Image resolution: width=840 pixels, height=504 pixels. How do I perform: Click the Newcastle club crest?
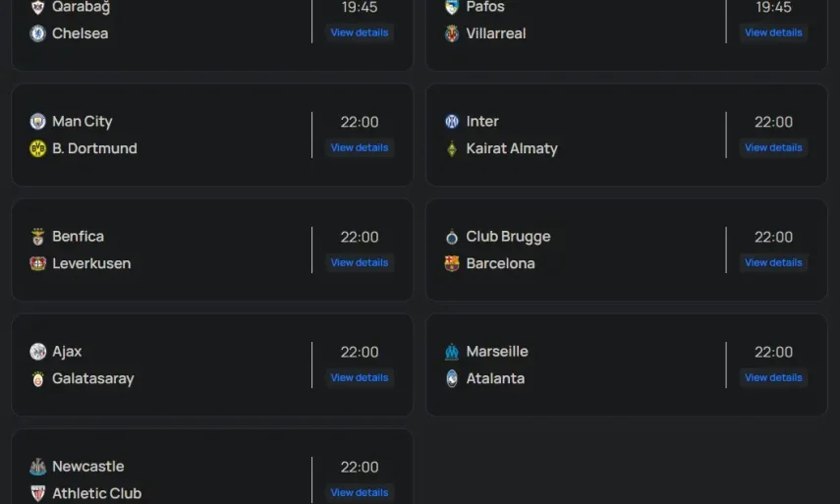pyautogui.click(x=38, y=467)
